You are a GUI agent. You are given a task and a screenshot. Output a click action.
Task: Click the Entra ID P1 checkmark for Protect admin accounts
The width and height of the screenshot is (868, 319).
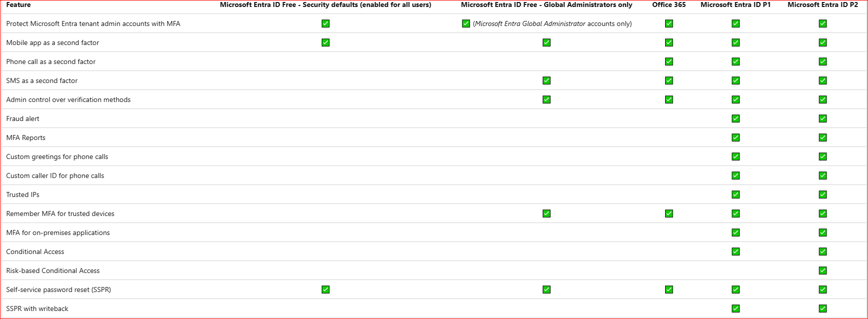pos(736,23)
